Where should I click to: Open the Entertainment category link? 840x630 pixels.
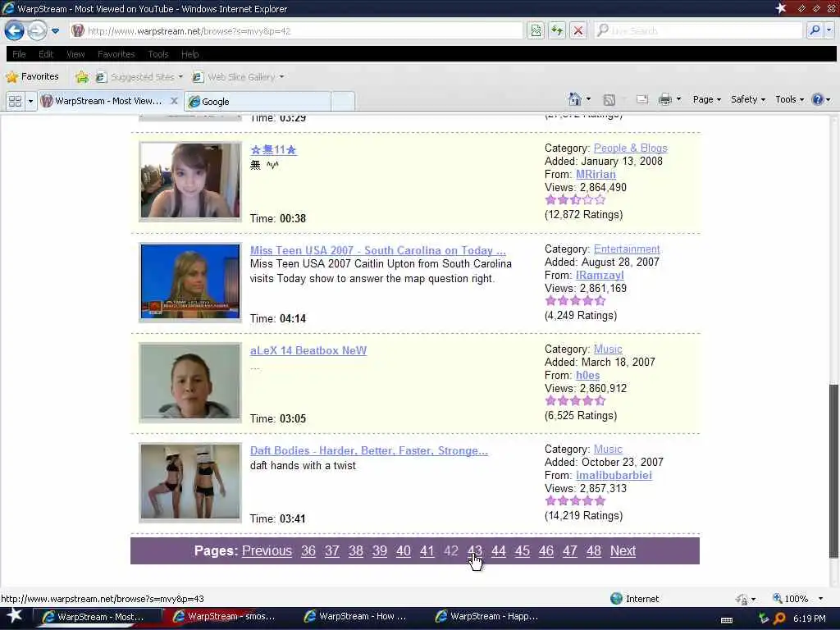pyautogui.click(x=626, y=249)
